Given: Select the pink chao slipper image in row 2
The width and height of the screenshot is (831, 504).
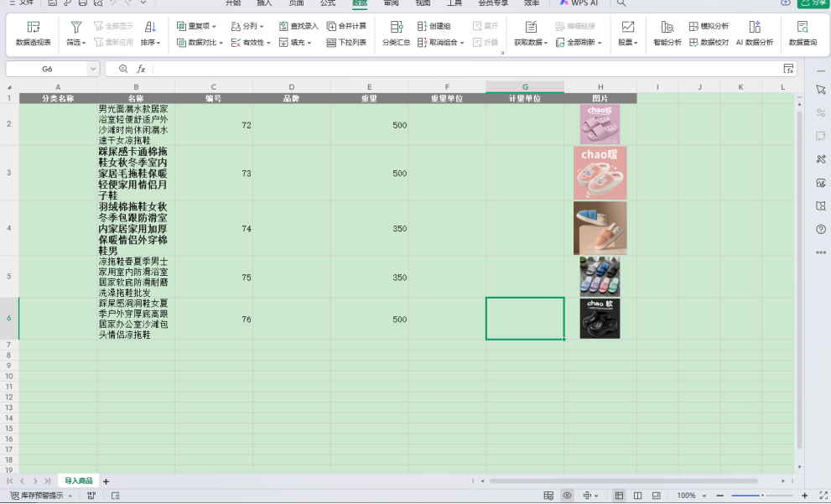Looking at the screenshot, I should coord(600,124).
